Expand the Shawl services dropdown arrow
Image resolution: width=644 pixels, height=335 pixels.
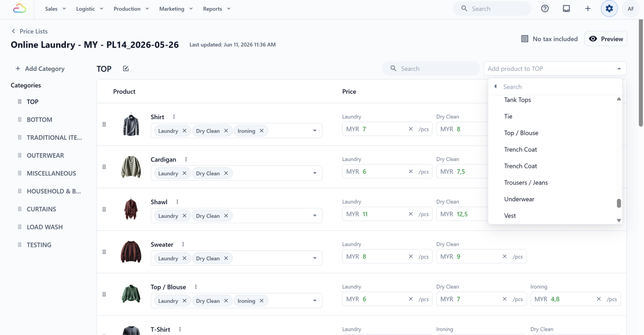(x=315, y=215)
